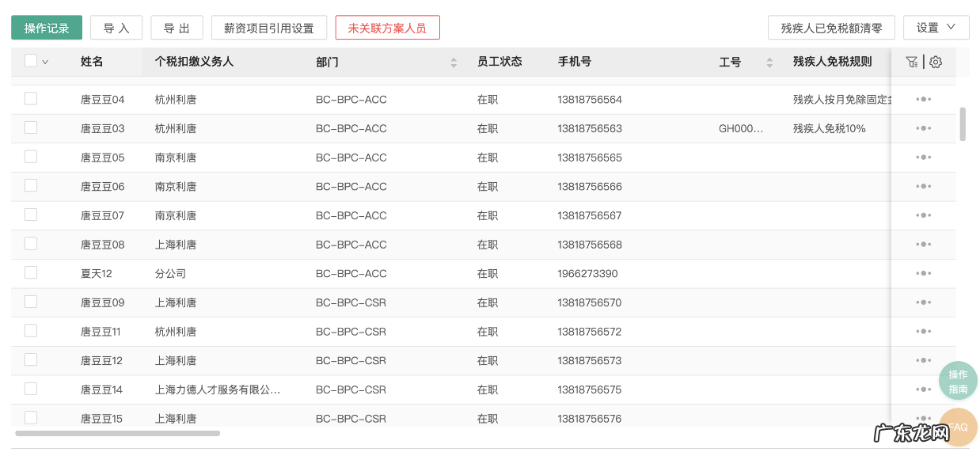Open more actions for row 夏天12
Image resolution: width=980 pixels, height=456 pixels.
pyautogui.click(x=923, y=272)
